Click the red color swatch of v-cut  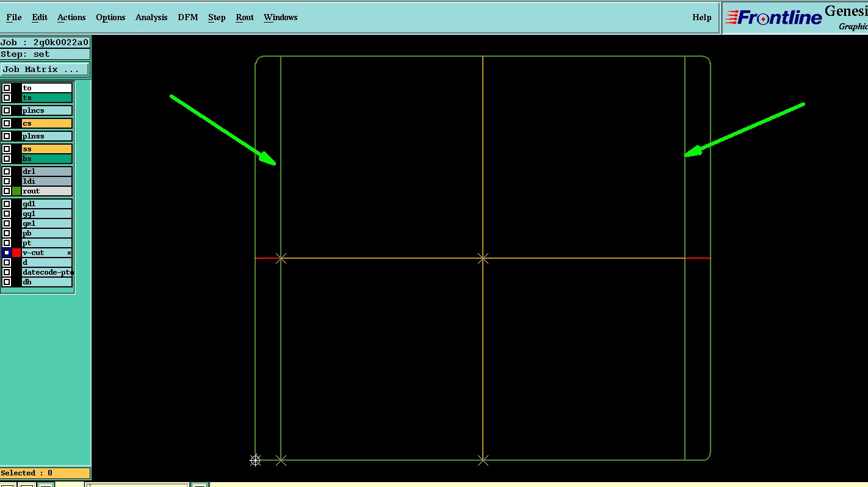click(16, 253)
